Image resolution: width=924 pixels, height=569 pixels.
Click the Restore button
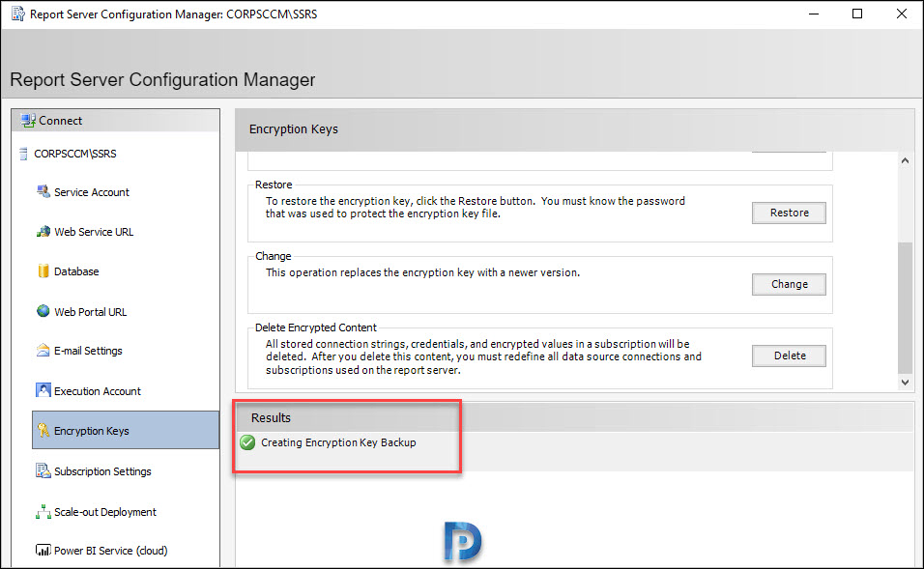[x=789, y=213]
